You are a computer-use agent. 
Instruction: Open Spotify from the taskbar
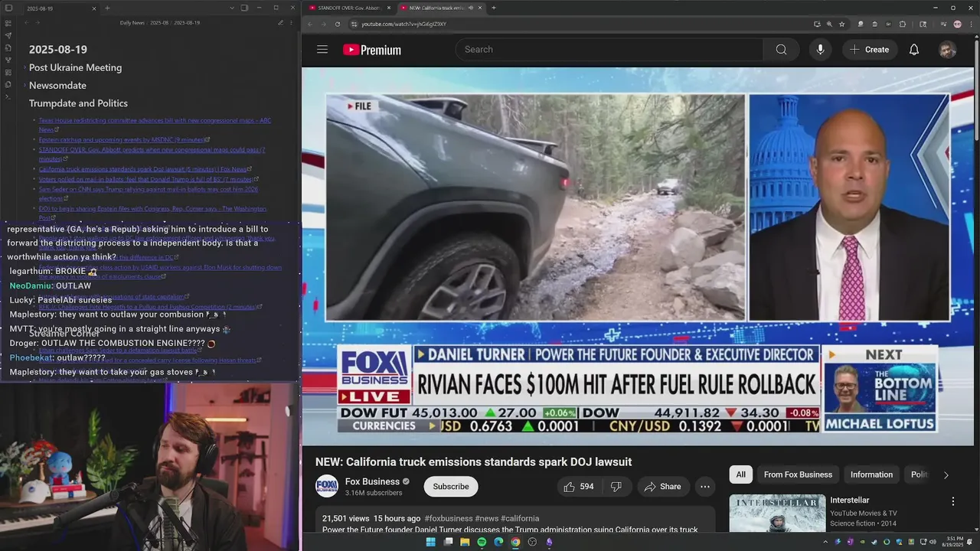(x=482, y=542)
